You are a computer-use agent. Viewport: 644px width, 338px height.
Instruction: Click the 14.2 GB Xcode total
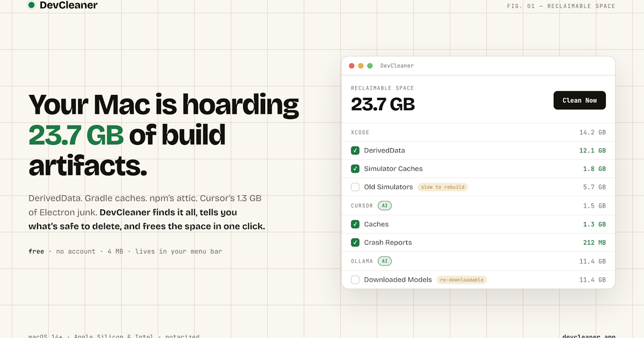point(592,133)
